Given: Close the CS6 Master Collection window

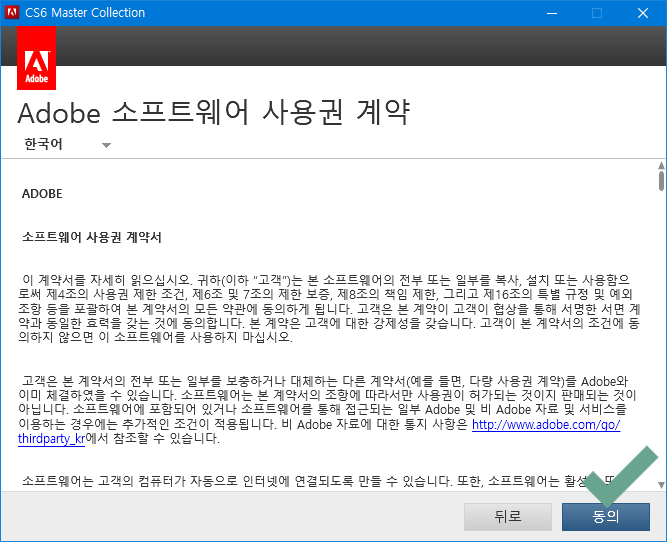Looking at the screenshot, I should tap(643, 13).
